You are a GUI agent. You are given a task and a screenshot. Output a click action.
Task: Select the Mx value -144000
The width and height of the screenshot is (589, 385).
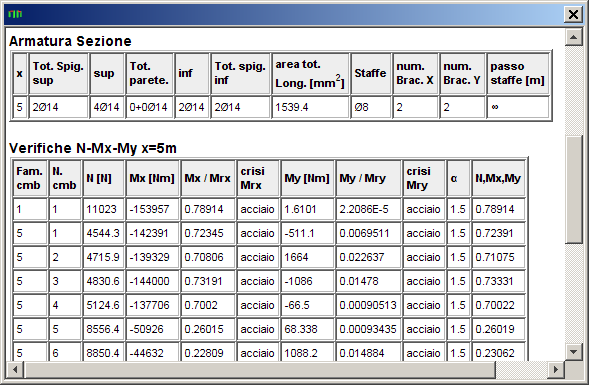click(x=152, y=281)
